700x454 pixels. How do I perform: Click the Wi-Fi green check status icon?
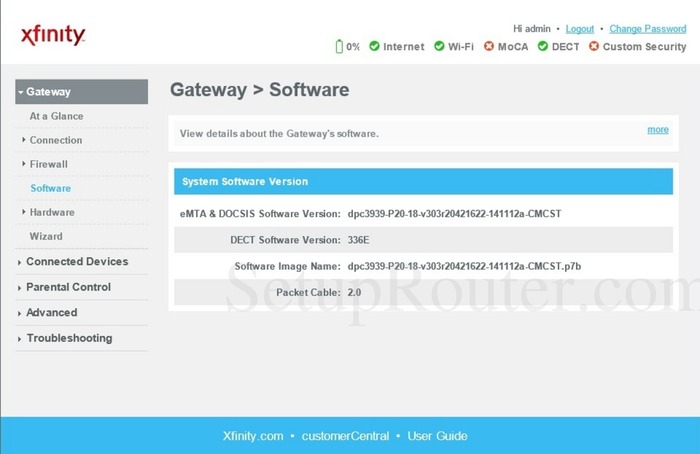click(439, 46)
